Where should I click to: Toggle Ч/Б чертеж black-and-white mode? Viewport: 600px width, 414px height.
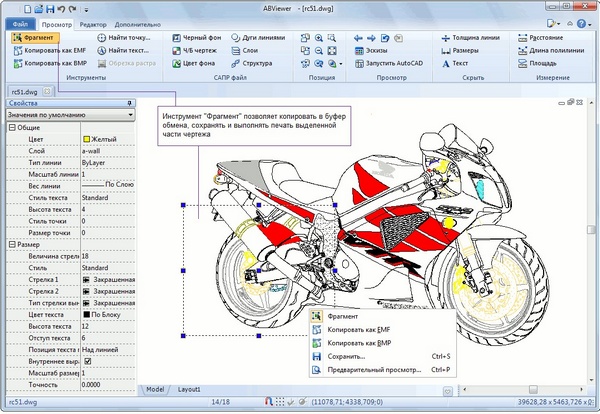pos(200,50)
